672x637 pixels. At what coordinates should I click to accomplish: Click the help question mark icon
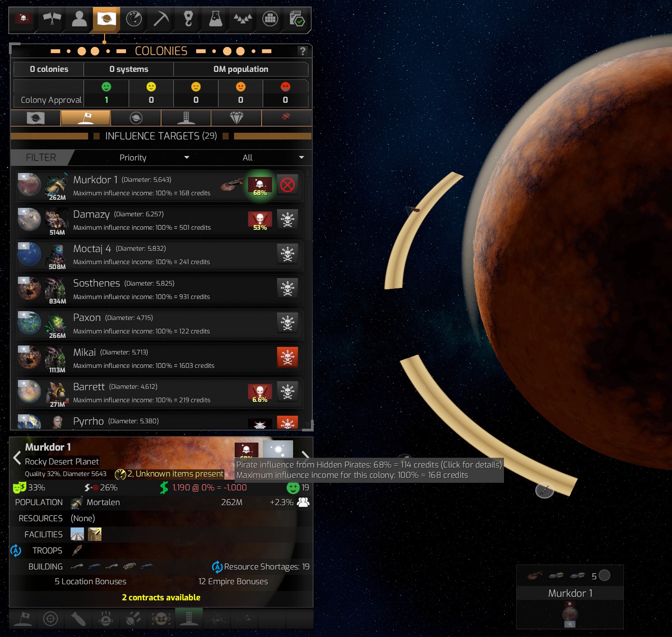coord(303,51)
